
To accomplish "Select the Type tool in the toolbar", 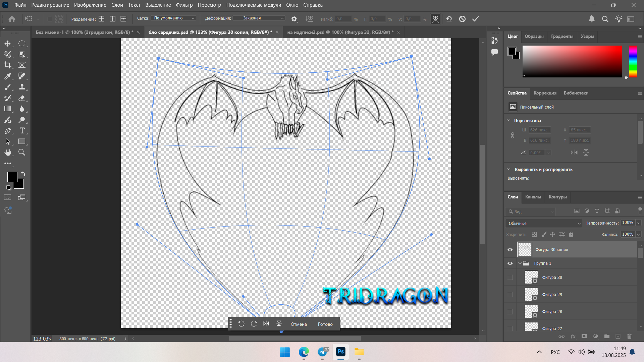I will 22,131.
